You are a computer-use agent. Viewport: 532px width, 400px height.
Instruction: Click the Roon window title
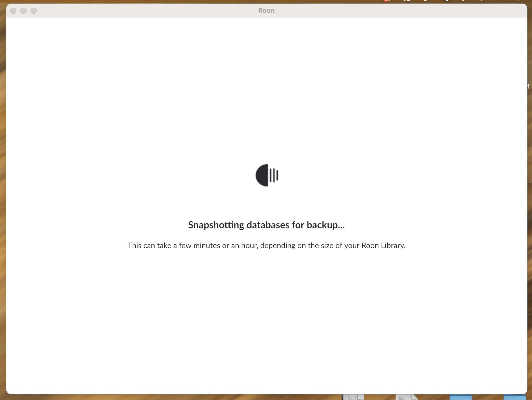pos(266,10)
